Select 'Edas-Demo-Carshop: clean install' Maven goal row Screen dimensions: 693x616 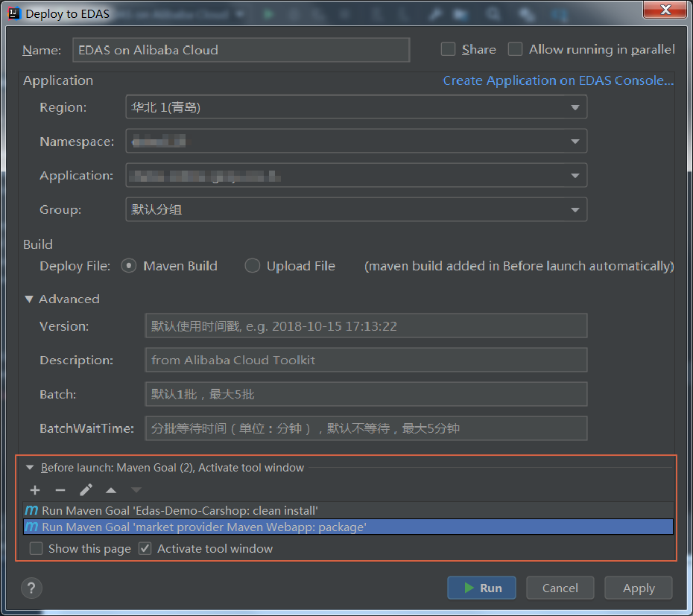[348, 510]
